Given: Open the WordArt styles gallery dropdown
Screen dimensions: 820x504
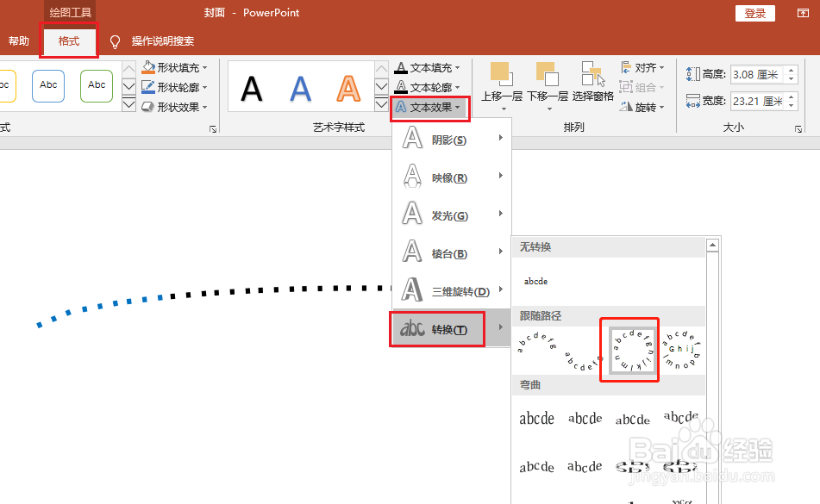Looking at the screenshot, I should pyautogui.click(x=381, y=103).
